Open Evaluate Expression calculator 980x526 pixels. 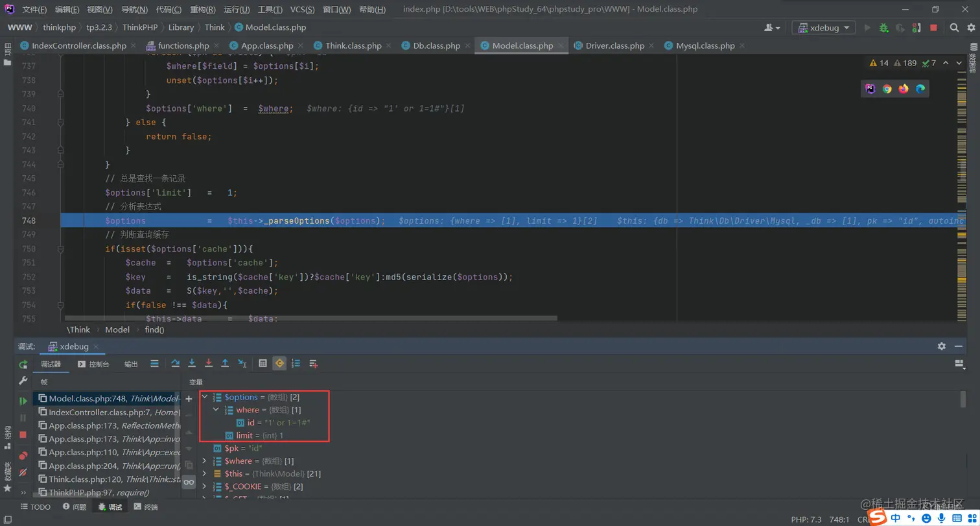pyautogui.click(x=262, y=364)
